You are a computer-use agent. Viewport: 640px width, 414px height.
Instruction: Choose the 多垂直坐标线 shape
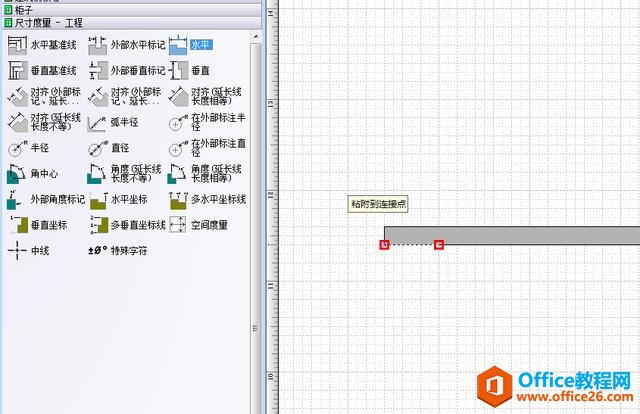tap(127, 225)
